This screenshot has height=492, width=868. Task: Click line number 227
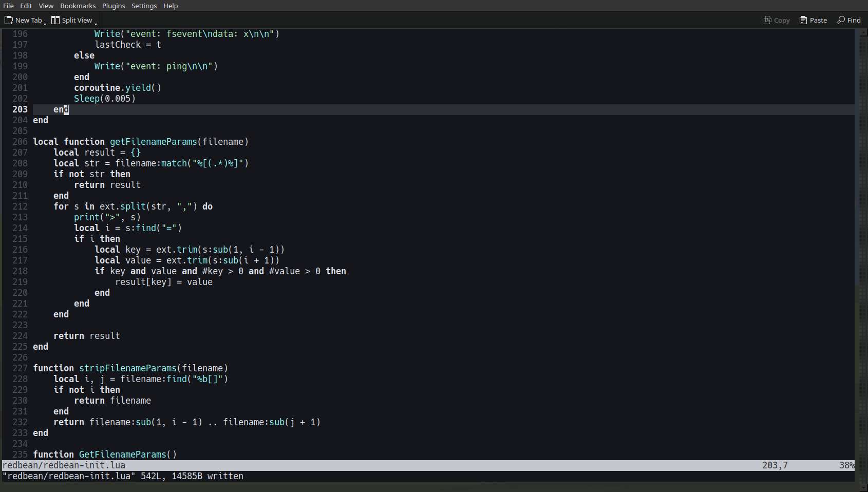click(20, 368)
